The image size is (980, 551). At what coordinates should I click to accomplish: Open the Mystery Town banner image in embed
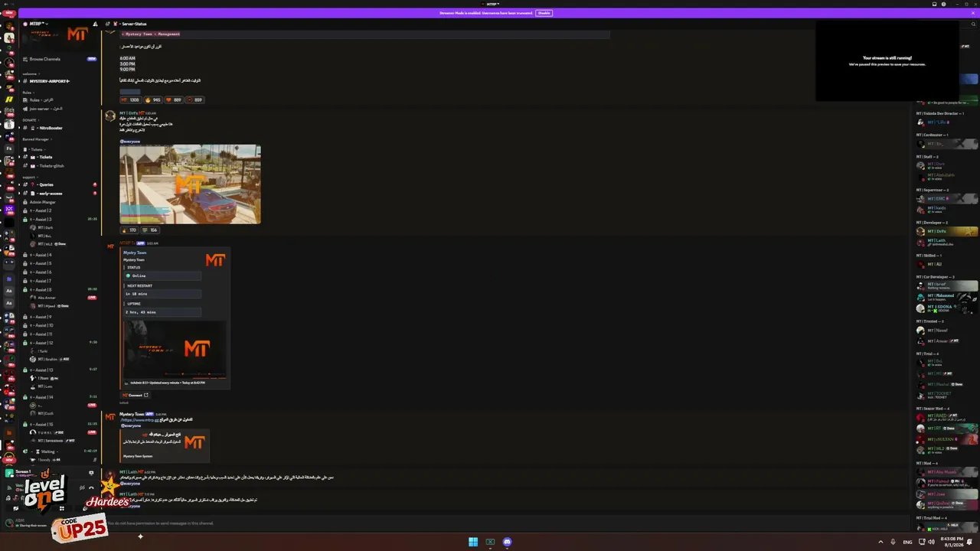pyautogui.click(x=175, y=349)
